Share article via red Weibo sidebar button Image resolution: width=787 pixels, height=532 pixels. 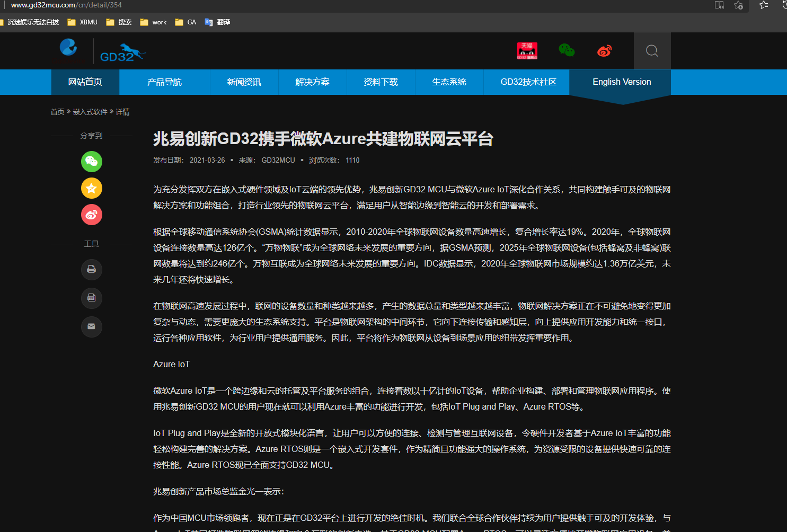coord(92,215)
